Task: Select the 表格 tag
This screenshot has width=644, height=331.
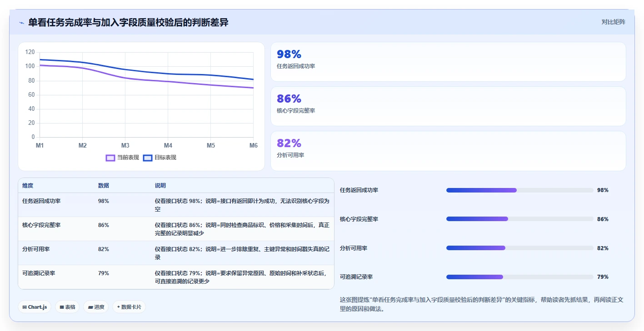Action: (x=67, y=307)
